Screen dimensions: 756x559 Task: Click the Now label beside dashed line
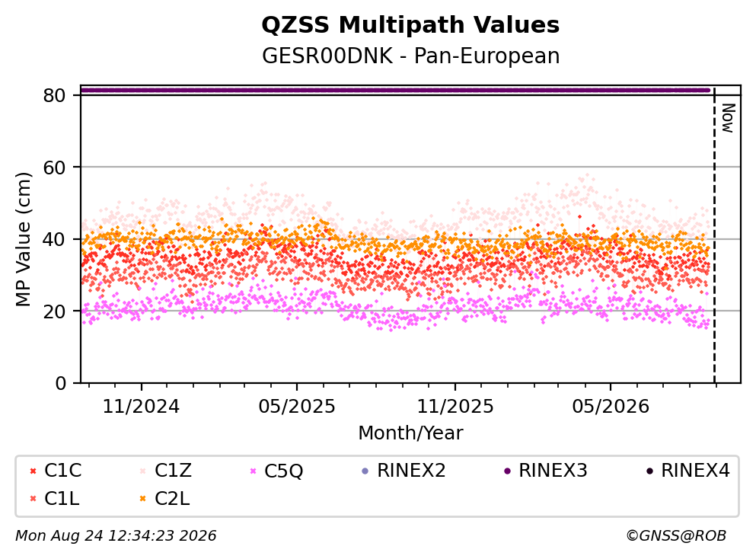click(728, 118)
